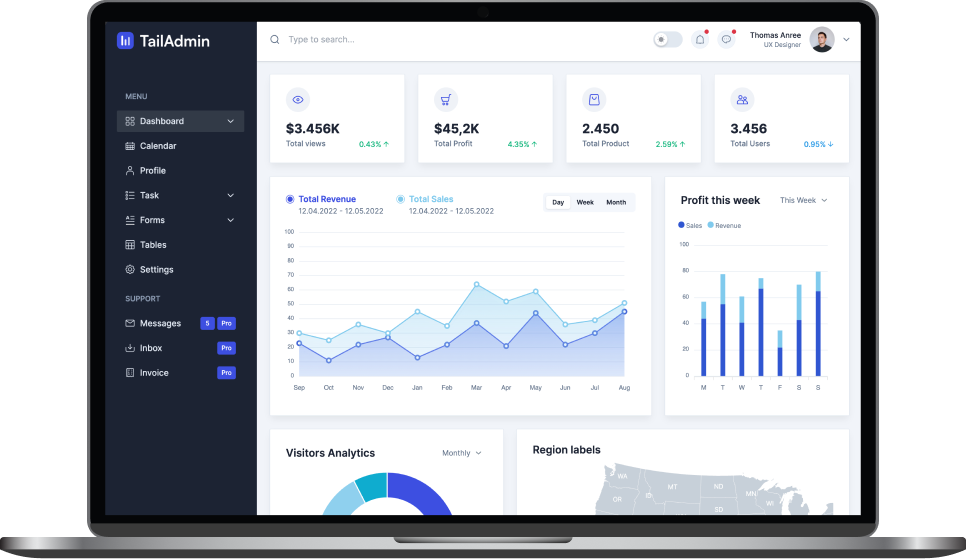Click the Messages envelope icon in sidebar
The width and height of the screenshot is (966, 559).
[130, 323]
